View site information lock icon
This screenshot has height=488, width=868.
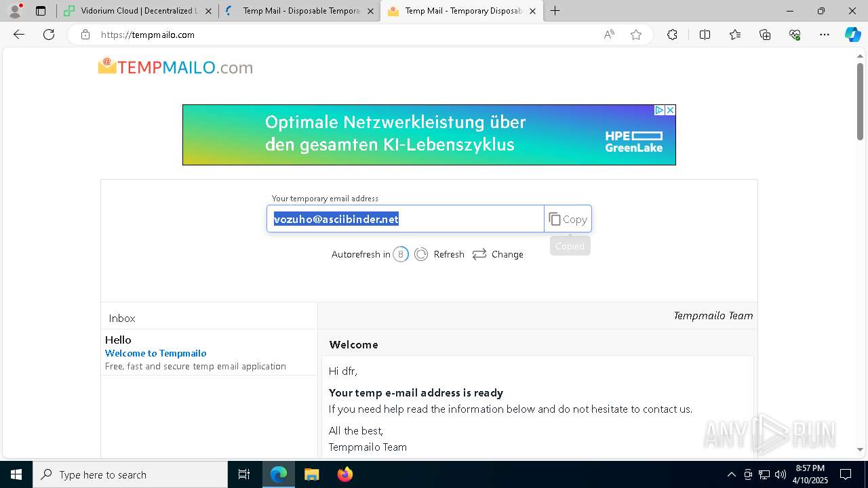pos(85,35)
